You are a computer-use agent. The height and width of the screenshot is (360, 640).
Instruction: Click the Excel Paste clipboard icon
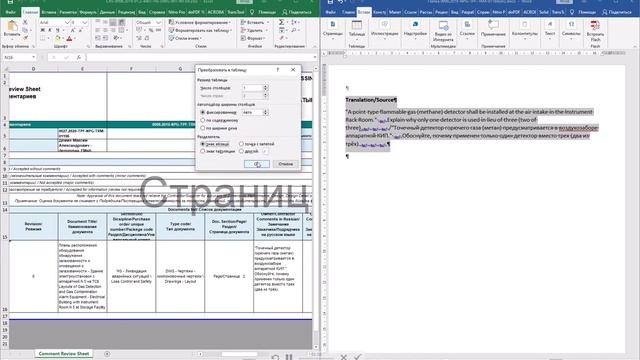click(12, 26)
